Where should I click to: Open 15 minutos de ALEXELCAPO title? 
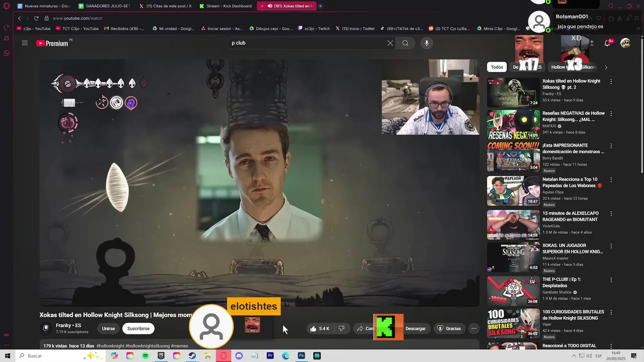571,217
